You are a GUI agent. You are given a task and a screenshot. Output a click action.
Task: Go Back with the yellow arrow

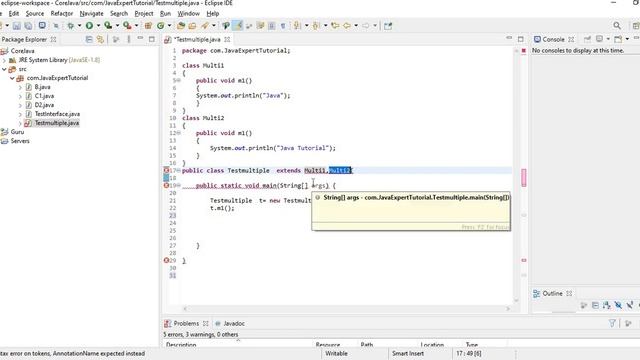347,26
